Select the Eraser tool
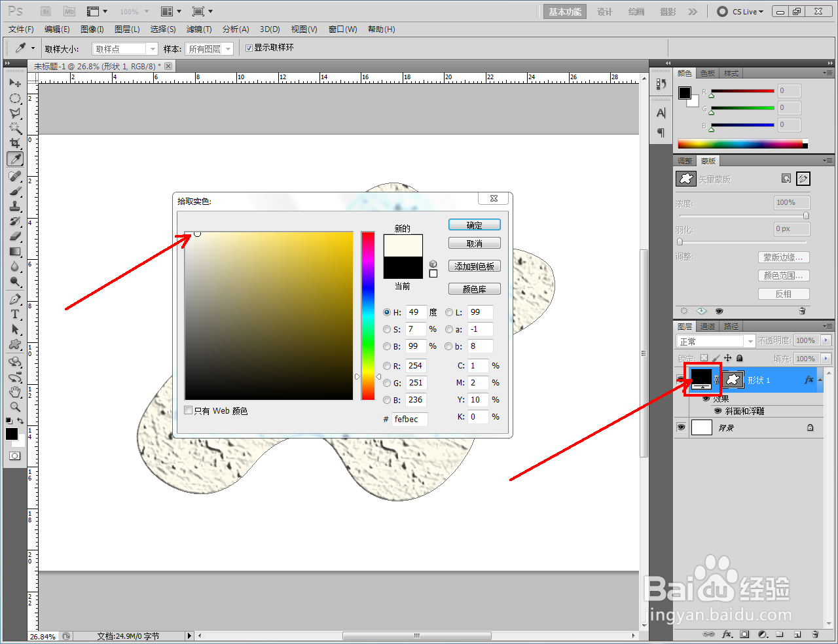Image resolution: width=838 pixels, height=644 pixels. 15,237
